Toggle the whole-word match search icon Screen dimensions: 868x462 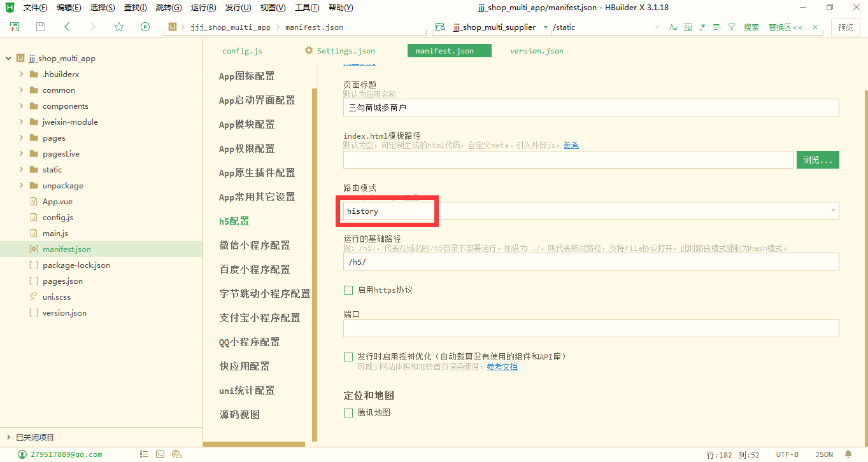click(688, 27)
